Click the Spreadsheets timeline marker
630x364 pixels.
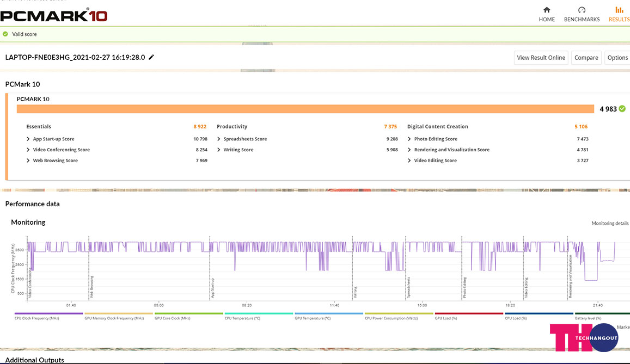point(408,287)
